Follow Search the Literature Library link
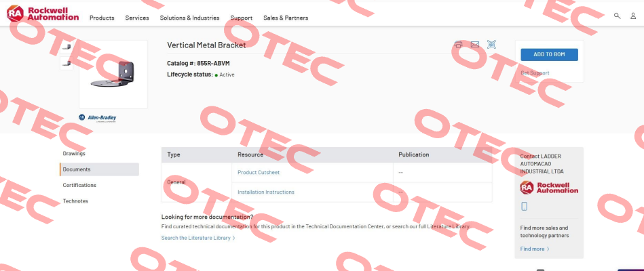 click(198, 238)
